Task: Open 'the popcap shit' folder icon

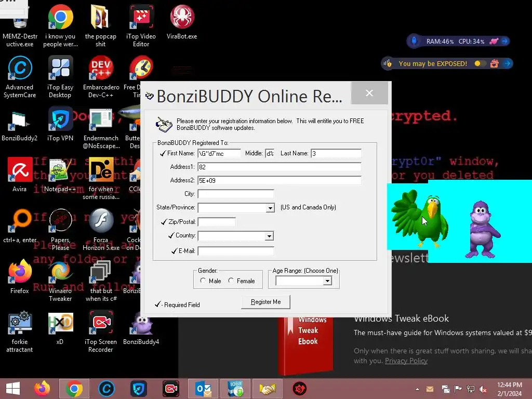Action: pyautogui.click(x=100, y=25)
